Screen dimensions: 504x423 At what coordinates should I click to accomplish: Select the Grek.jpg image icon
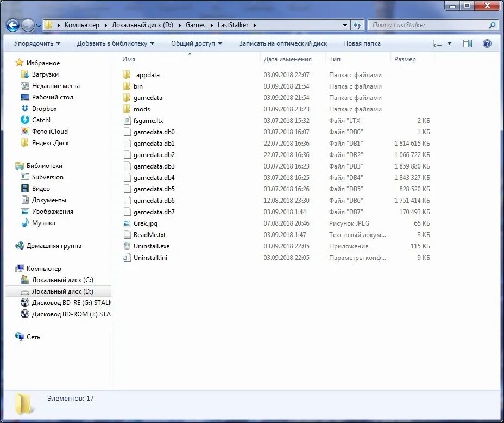coord(127,223)
